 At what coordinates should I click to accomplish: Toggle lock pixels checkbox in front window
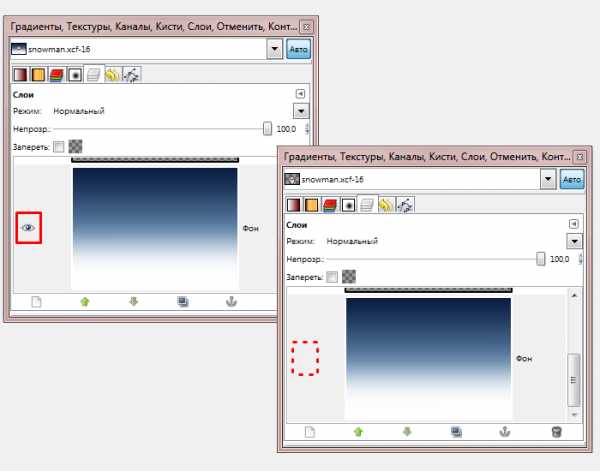coord(332,277)
